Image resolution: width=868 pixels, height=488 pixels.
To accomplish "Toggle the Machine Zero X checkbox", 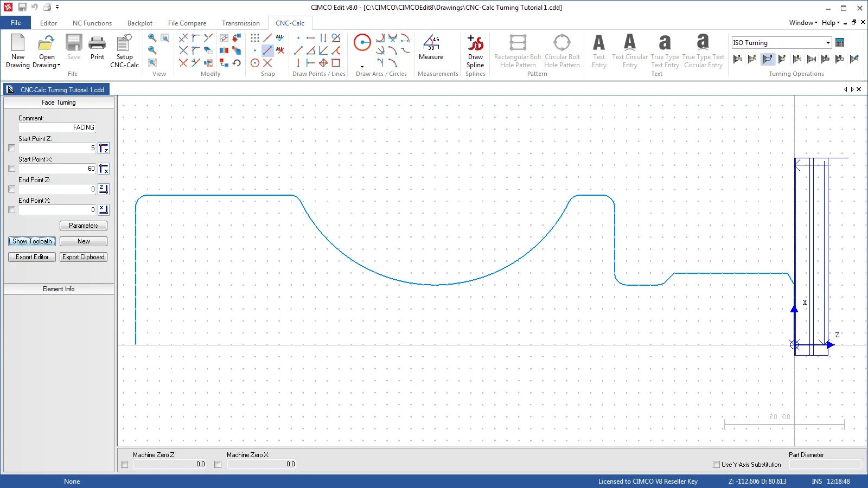I will tap(218, 465).
